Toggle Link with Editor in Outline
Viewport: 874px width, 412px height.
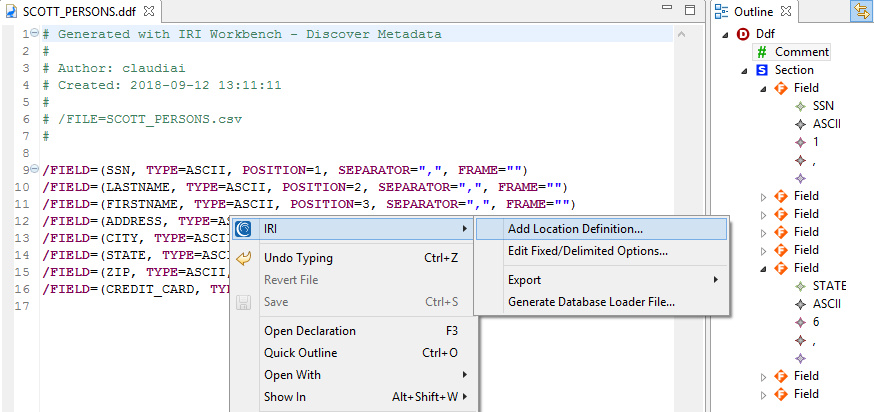pyautogui.click(x=862, y=12)
